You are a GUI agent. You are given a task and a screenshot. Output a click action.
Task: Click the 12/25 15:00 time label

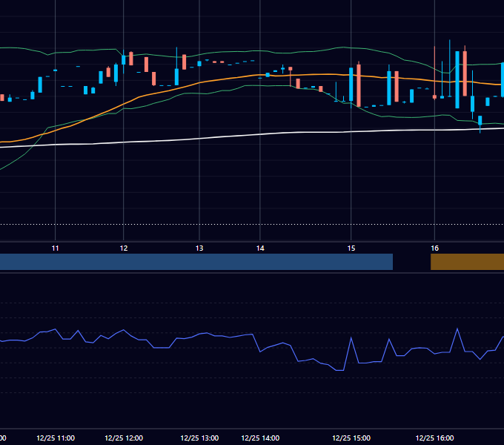[x=351, y=438]
